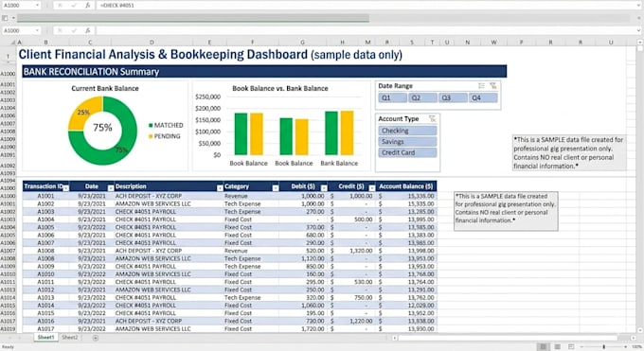The image size is (644, 351).
Task: Toggle the Q1 slicer item
Action: [x=392, y=97]
